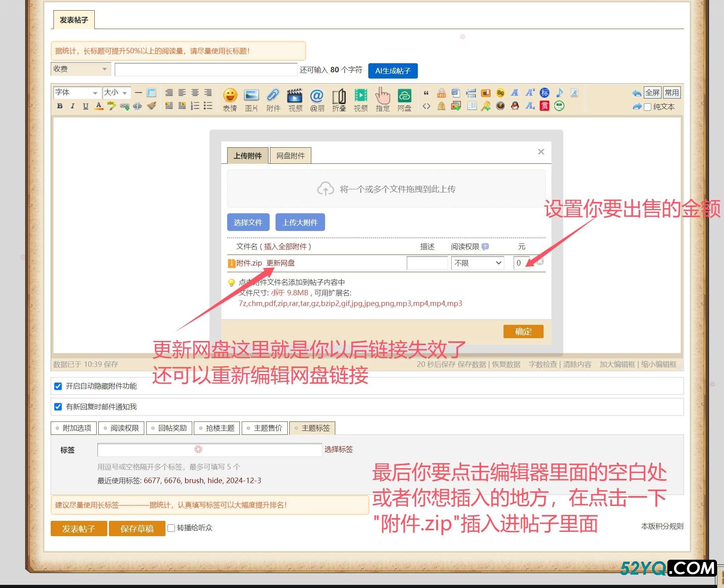Insert video with the 视频 clapperboard icon
This screenshot has height=588, width=724.
[295, 95]
